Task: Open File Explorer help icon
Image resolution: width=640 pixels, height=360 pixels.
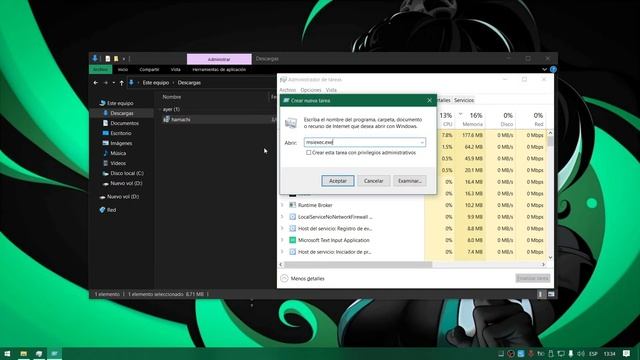Action: click(x=553, y=69)
